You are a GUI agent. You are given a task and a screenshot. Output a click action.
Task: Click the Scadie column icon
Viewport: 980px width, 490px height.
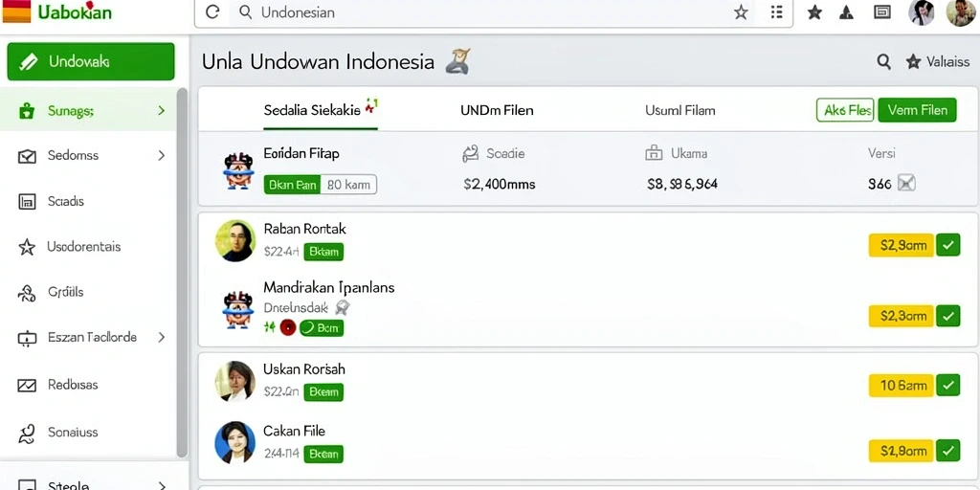point(470,153)
